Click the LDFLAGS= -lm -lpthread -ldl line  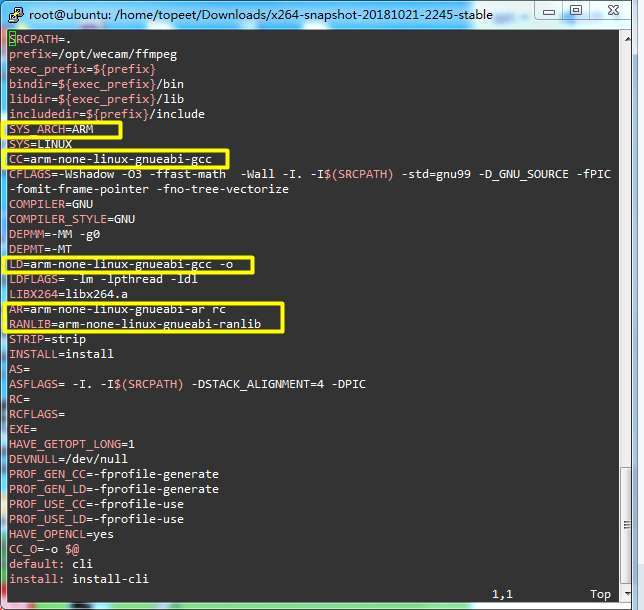coord(104,279)
